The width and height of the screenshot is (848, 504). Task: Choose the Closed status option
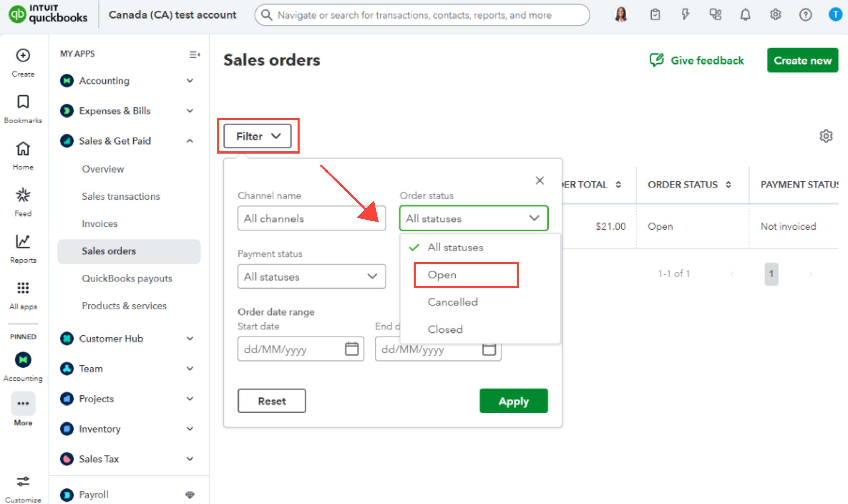click(445, 329)
